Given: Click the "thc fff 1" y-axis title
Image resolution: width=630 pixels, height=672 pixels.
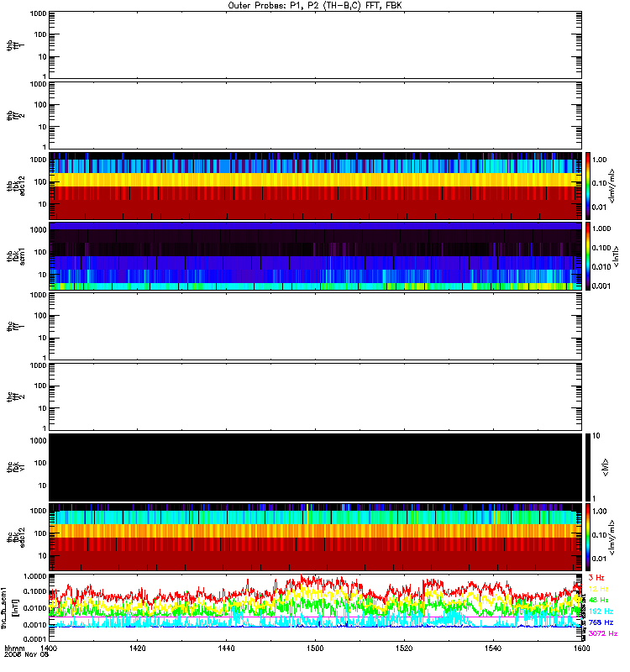Looking at the screenshot, I should coord(16,326).
